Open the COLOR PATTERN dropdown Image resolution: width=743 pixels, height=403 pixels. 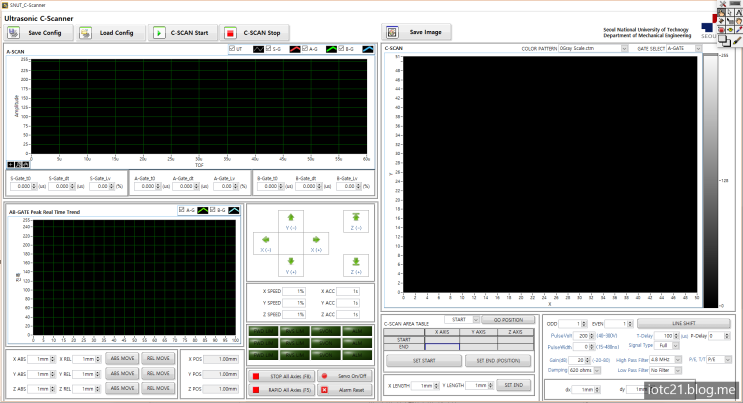coord(624,48)
